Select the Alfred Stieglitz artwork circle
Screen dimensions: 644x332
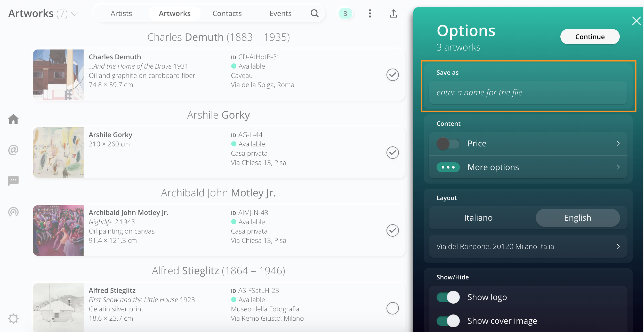[x=393, y=308]
